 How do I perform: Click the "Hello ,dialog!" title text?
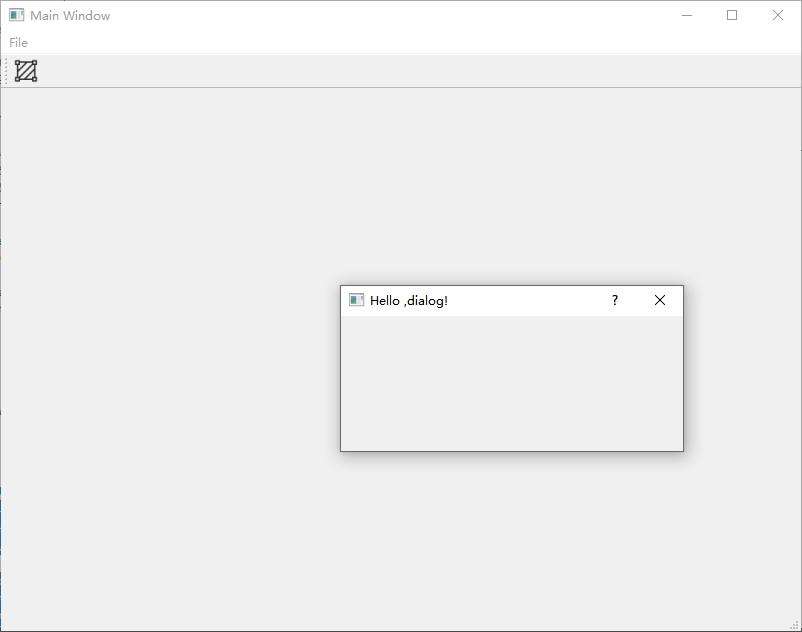pyautogui.click(x=409, y=301)
